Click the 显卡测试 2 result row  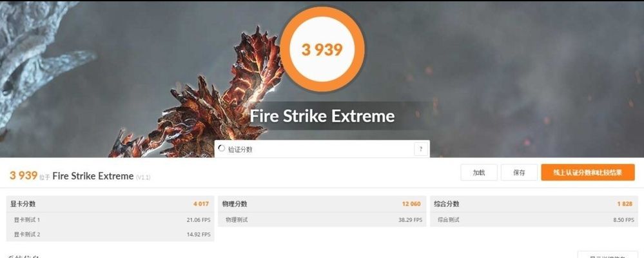coord(110,235)
